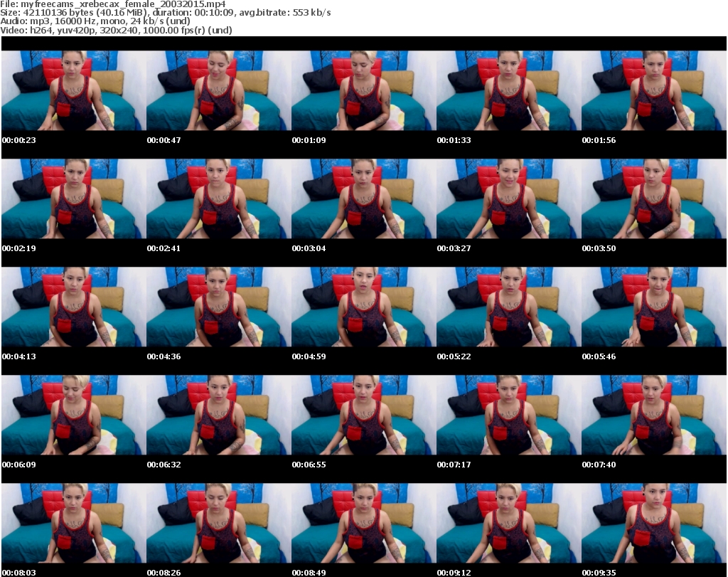Click the timestamp label 00:04:59
This screenshot has width=728, height=577.
[309, 356]
